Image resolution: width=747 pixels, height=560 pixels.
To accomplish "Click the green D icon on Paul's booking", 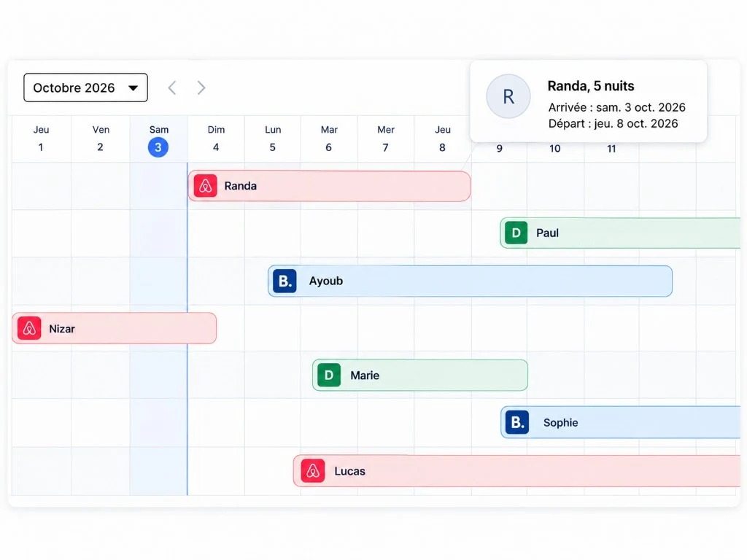I will [516, 233].
